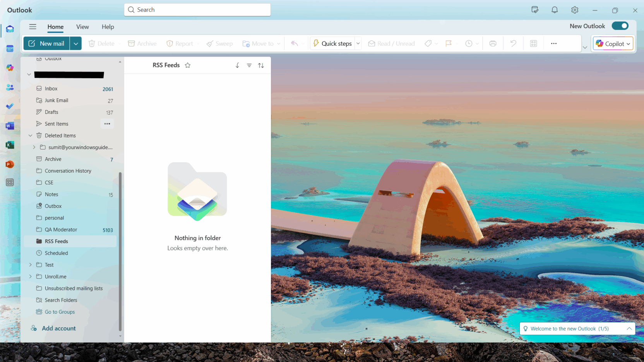The image size is (644, 362).
Task: Switch to the View tab
Action: coord(82,27)
